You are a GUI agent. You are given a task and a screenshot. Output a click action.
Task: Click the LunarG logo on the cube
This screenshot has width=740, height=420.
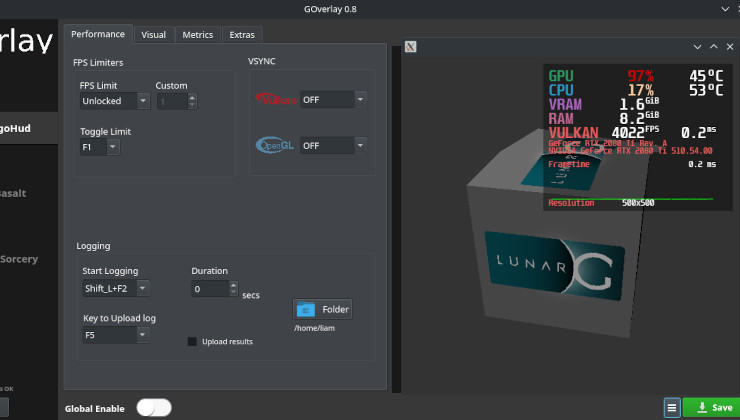point(548,266)
